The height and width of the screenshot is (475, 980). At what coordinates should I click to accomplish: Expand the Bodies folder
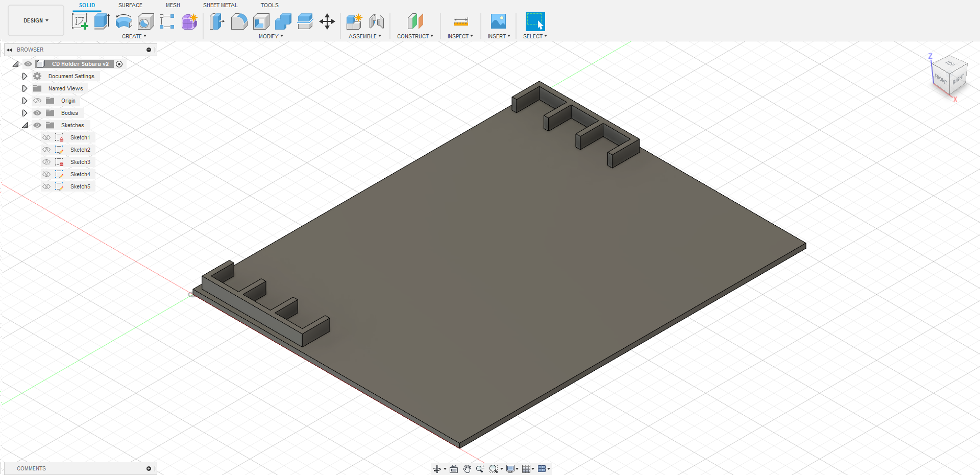[x=24, y=113]
